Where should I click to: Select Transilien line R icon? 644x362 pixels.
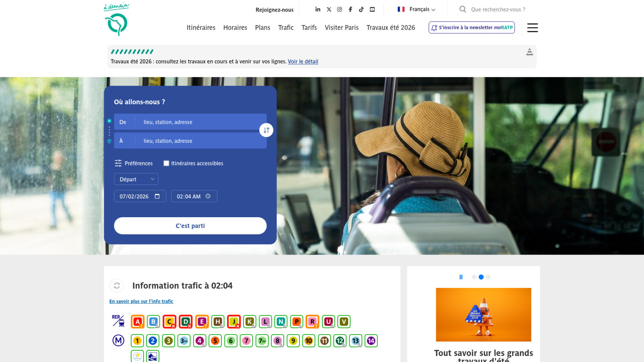click(312, 322)
